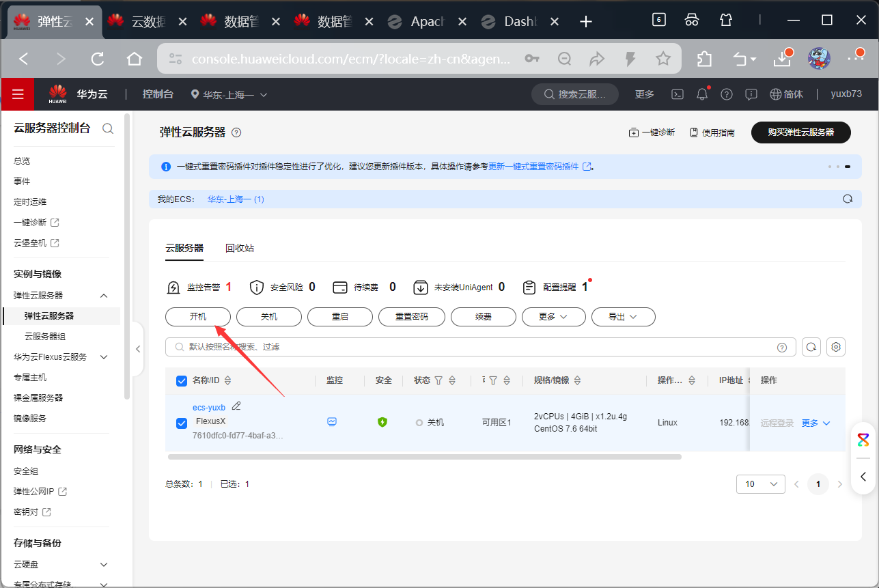Click the horizontal table scrollbar
Image resolution: width=879 pixels, height=588 pixels.
point(424,456)
